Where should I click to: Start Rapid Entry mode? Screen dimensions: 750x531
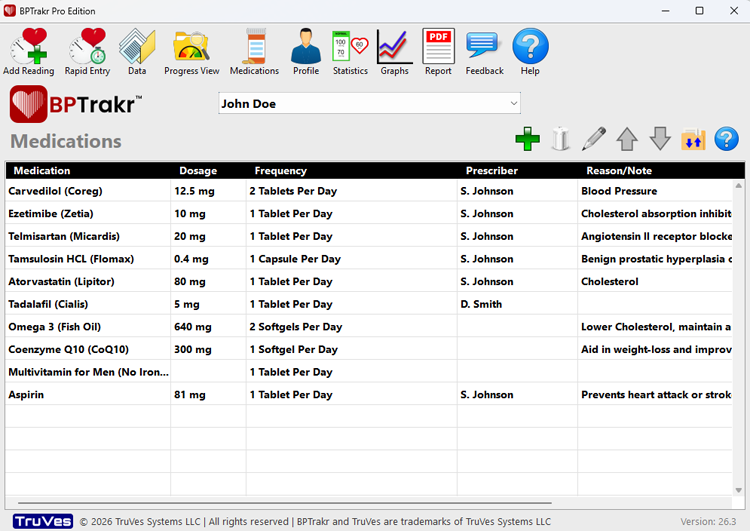88,52
